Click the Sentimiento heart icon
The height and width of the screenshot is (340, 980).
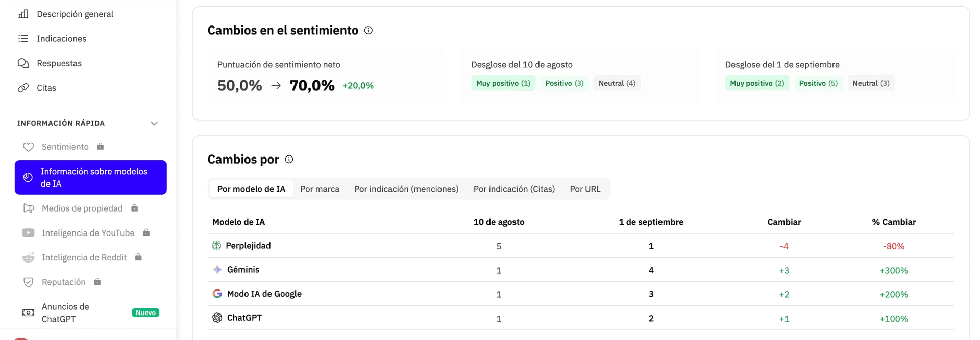pyautogui.click(x=29, y=147)
